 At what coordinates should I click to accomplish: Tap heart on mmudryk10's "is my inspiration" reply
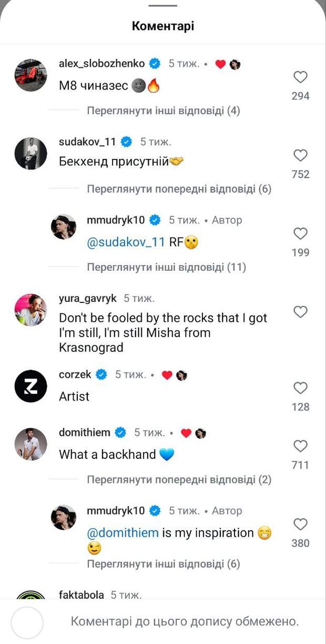pos(300,524)
